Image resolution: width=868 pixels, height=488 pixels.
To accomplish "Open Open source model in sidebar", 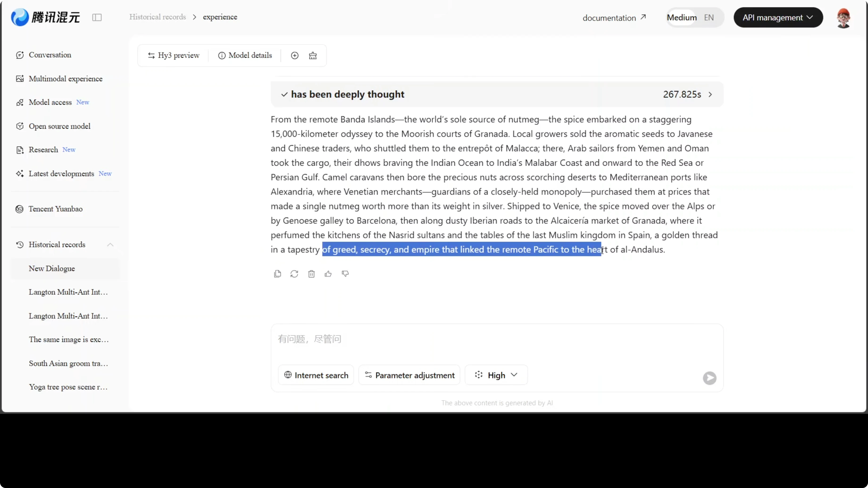I will pyautogui.click(x=60, y=126).
